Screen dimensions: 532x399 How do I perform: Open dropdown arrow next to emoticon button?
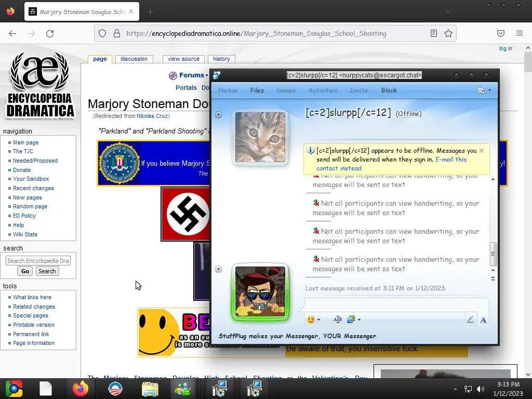coord(319,320)
